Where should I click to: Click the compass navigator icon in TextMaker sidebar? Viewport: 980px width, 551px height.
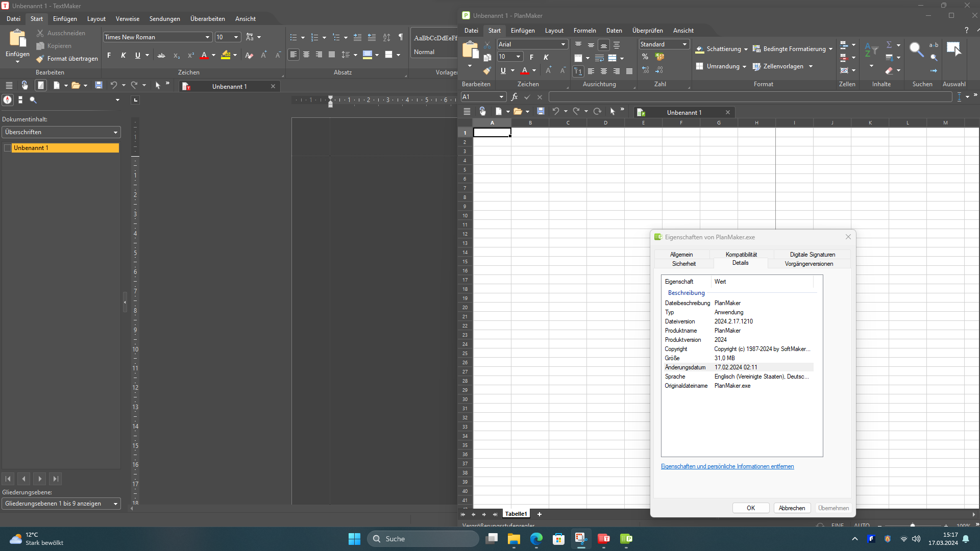(8, 100)
